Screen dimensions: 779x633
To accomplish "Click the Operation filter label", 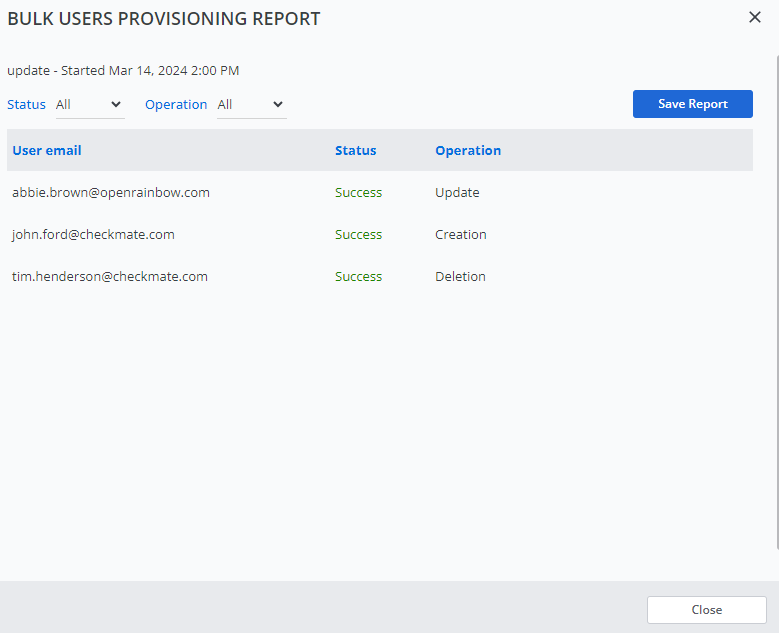I will point(176,105).
